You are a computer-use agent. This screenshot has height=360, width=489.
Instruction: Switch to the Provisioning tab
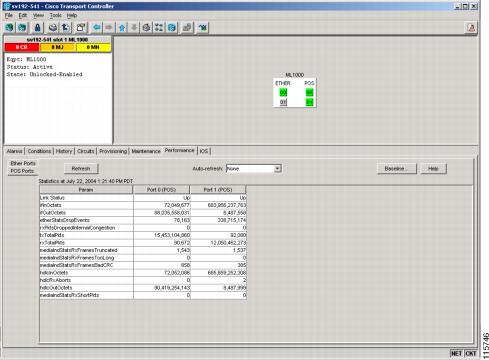[113, 151]
